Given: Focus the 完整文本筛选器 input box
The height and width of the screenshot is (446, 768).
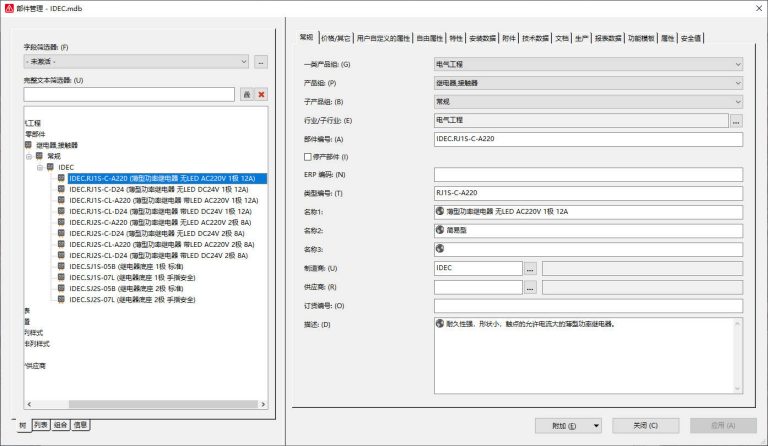Looking at the screenshot, I should pyautogui.click(x=129, y=94).
